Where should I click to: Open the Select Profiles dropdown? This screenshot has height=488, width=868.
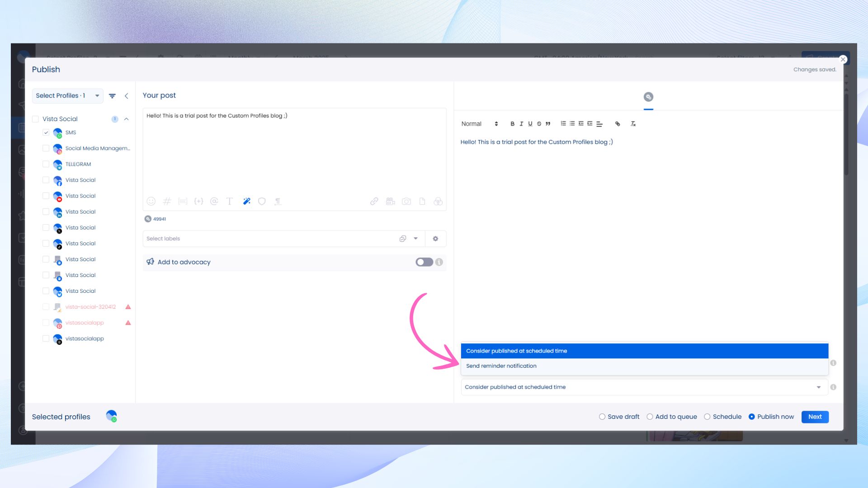pyautogui.click(x=67, y=96)
